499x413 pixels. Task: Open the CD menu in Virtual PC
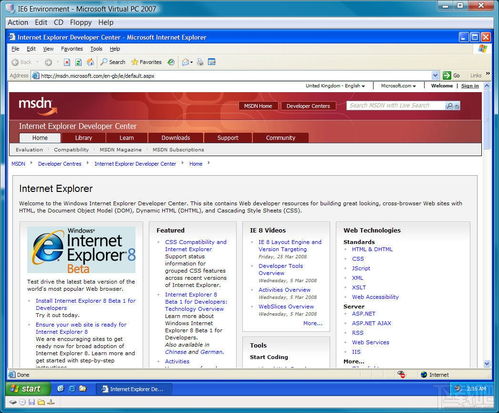pyautogui.click(x=58, y=22)
